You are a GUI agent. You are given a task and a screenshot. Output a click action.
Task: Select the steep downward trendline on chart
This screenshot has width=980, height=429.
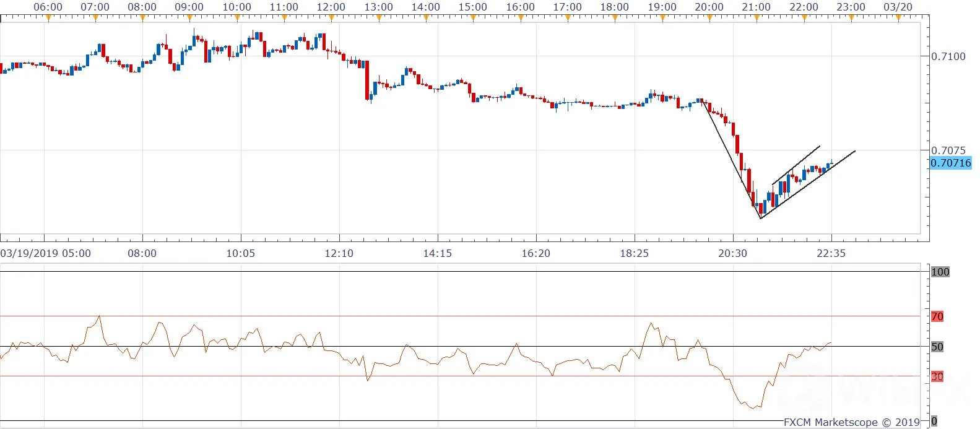click(x=731, y=160)
